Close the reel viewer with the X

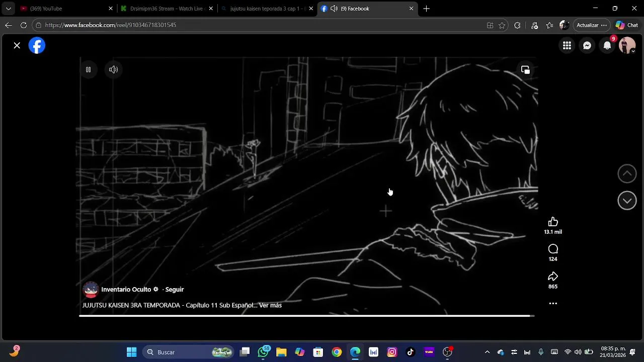17,45
